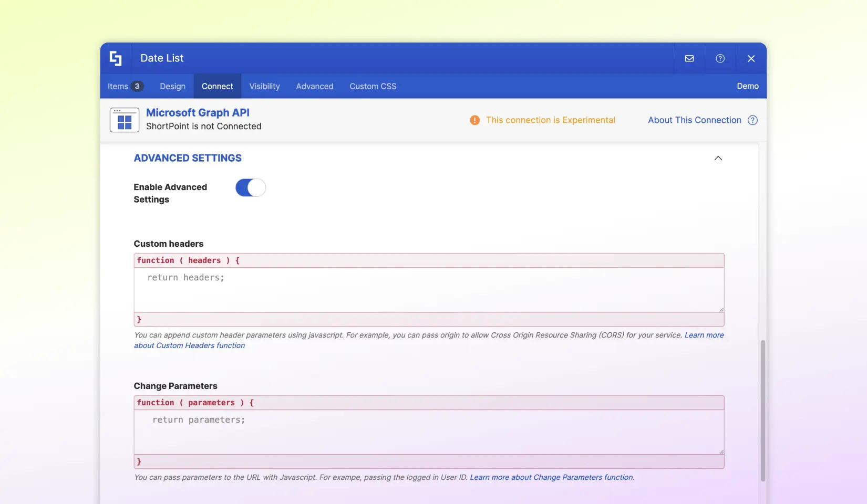Open the Visibility tab
Viewport: 867px width, 504px height.
point(264,86)
